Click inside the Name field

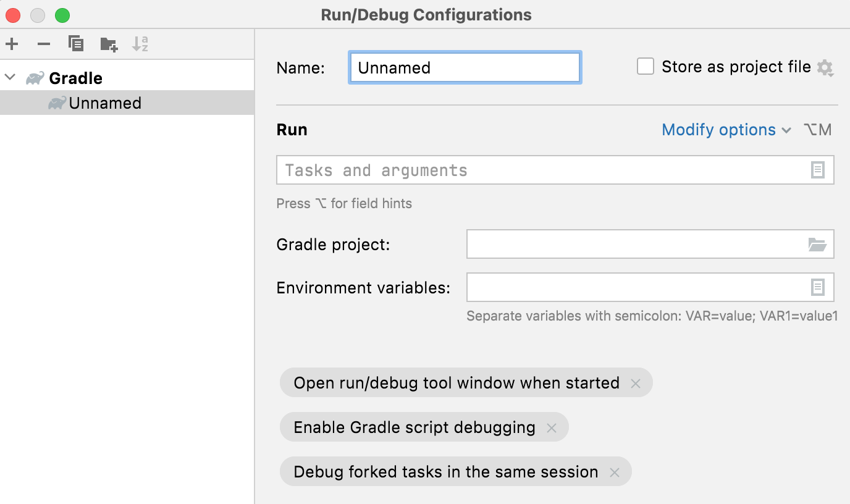tap(463, 67)
